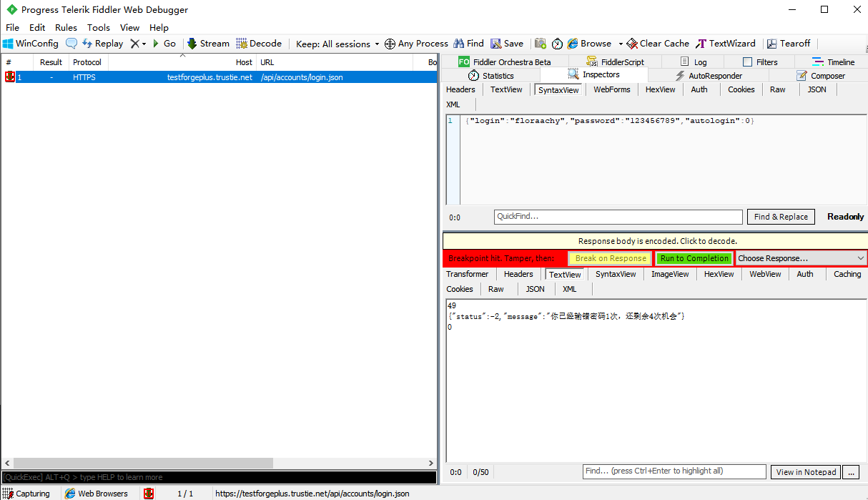Open Keep: All sessions dropdown
This screenshot has height=500, width=868.
[337, 44]
